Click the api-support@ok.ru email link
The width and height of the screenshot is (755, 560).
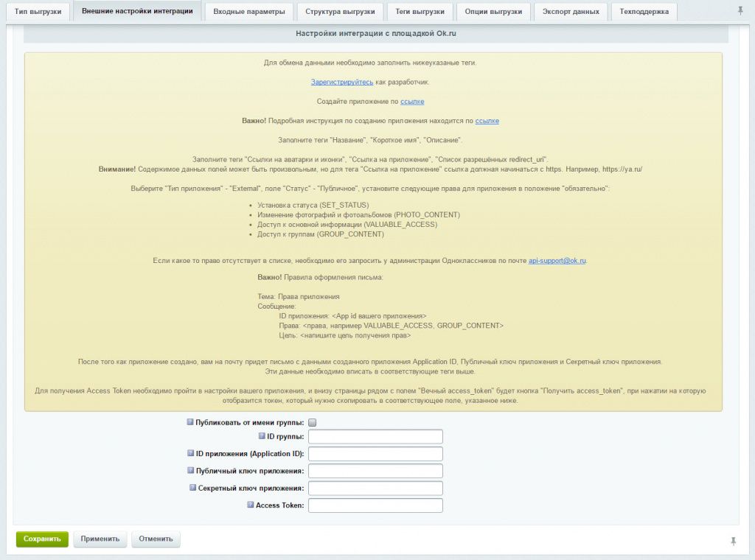pyautogui.click(x=557, y=261)
